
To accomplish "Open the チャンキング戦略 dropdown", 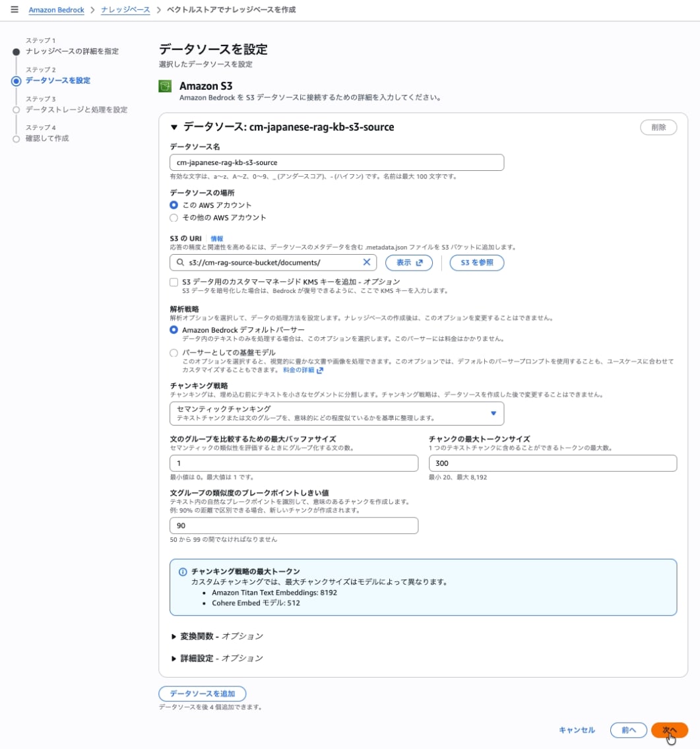I will click(336, 413).
